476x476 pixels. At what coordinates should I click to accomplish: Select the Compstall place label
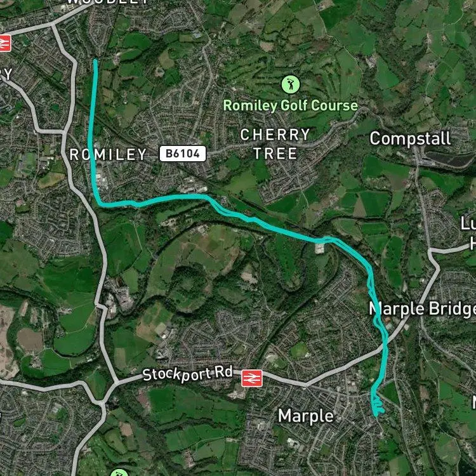(410, 139)
